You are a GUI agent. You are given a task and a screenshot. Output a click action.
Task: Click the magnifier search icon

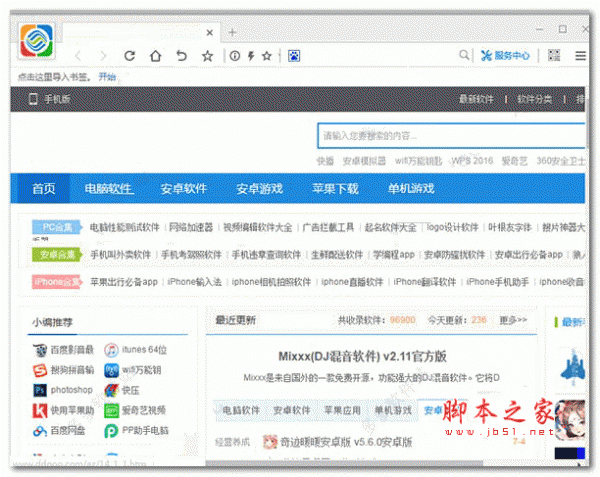464,55
